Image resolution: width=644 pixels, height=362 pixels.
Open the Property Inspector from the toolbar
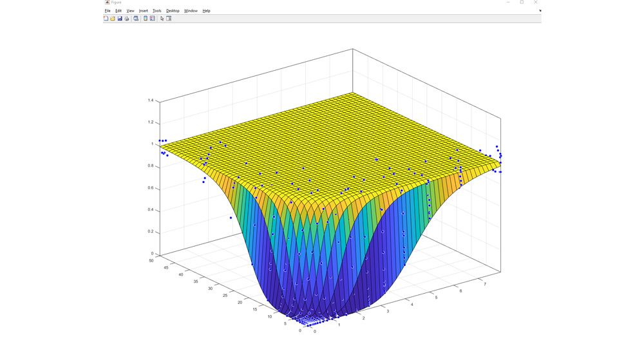pyautogui.click(x=169, y=19)
